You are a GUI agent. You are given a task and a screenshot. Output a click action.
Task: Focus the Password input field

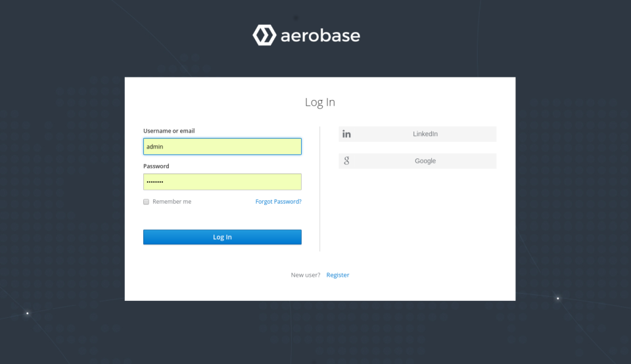pyautogui.click(x=222, y=182)
